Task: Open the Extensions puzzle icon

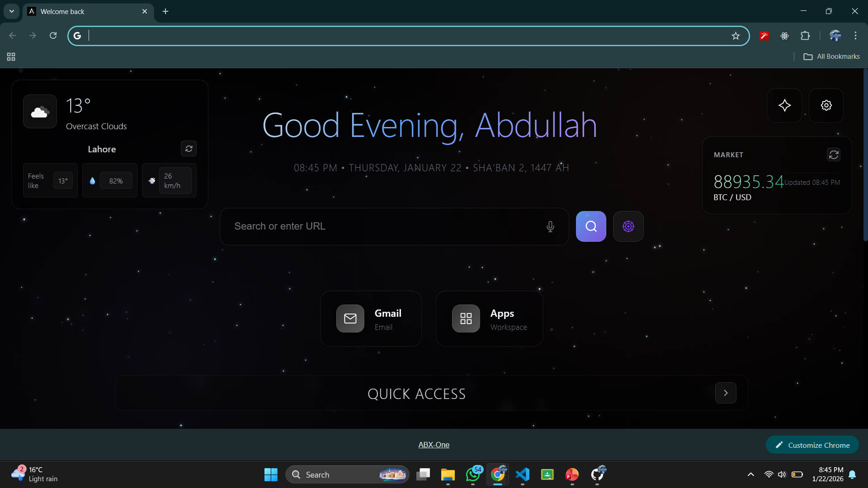Action: tap(806, 35)
